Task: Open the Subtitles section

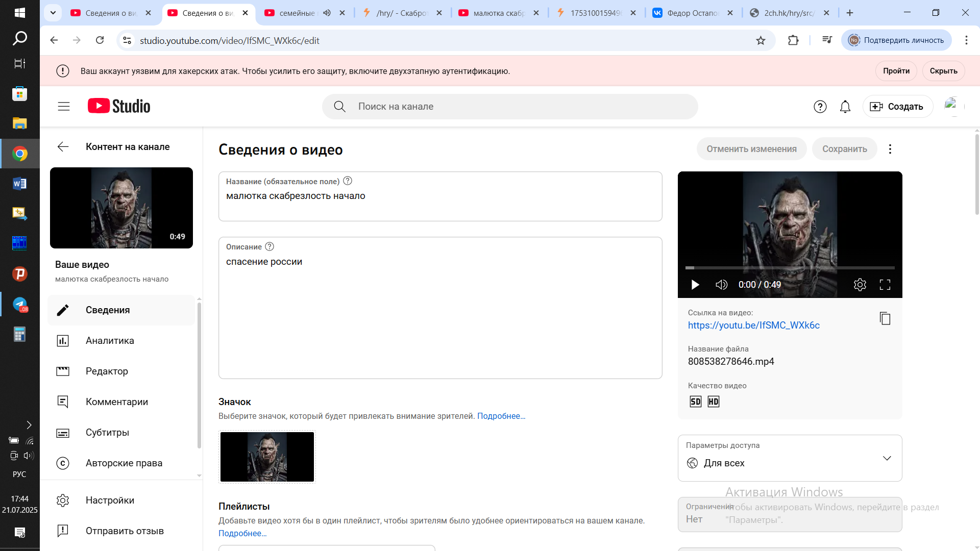Action: click(x=107, y=433)
